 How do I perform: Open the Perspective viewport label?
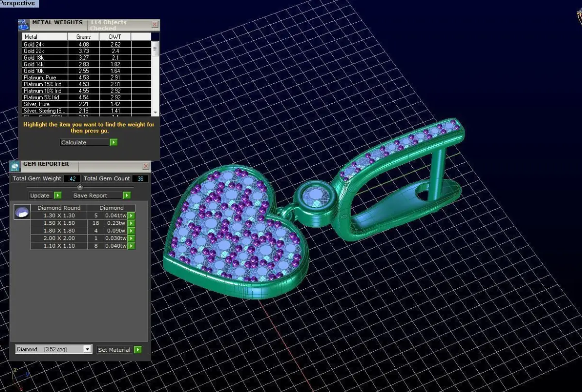(19, 3)
